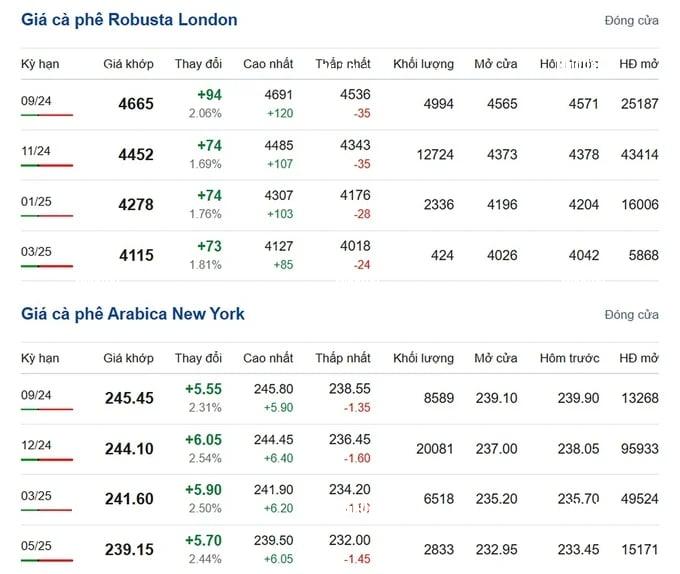Select 'Khối lượng' column header in Robusta table

pos(423,64)
